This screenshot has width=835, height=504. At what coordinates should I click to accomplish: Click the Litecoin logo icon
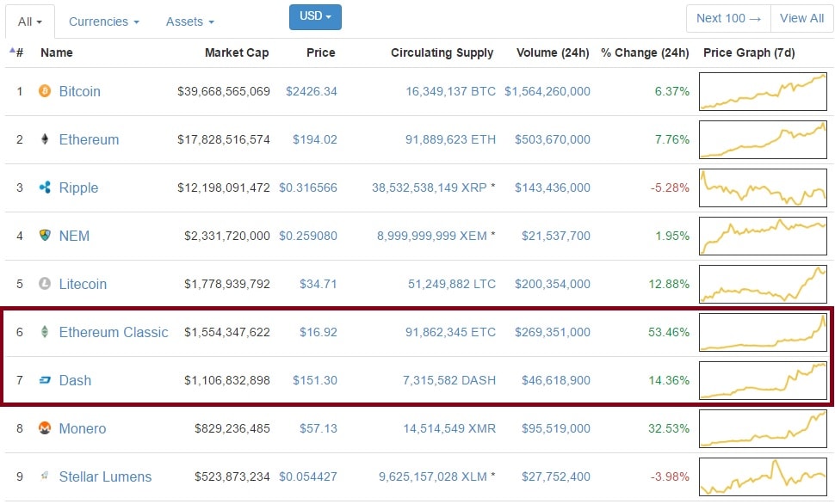point(45,284)
